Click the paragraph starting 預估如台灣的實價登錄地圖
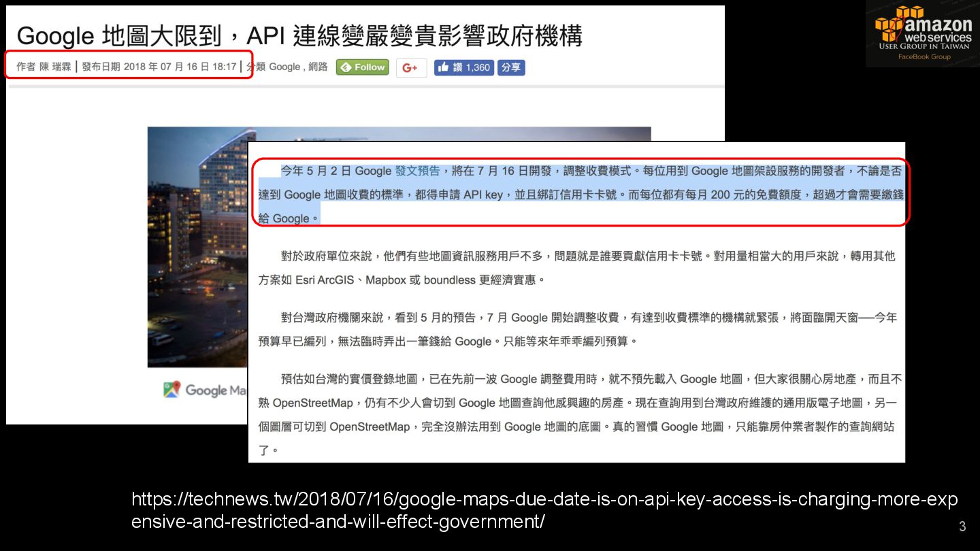Screen dimensions: 980x551 tap(580, 414)
